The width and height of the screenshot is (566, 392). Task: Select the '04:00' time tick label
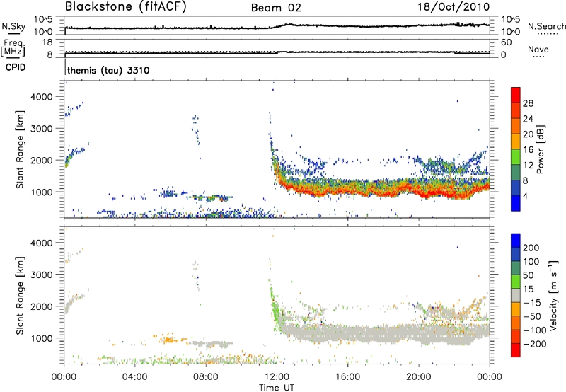(134, 377)
